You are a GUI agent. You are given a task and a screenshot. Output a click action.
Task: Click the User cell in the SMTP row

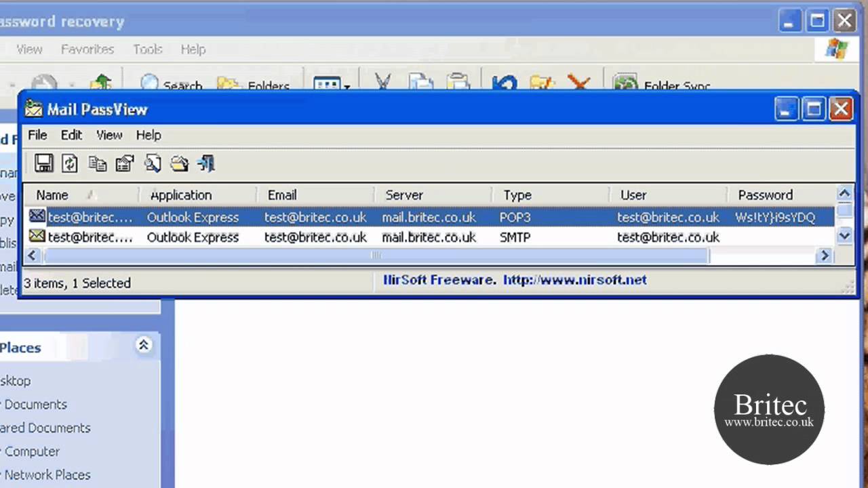(668, 237)
